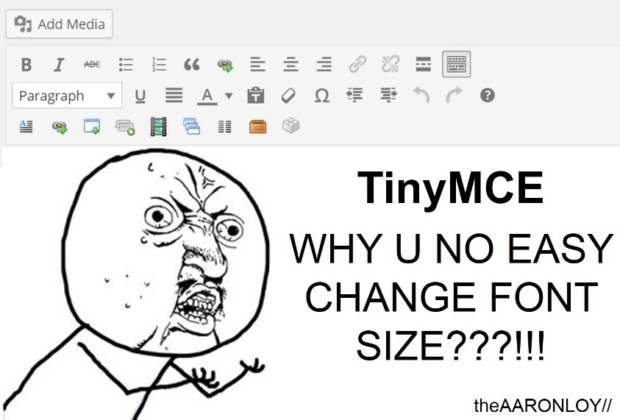Toggle italic text style

59,65
